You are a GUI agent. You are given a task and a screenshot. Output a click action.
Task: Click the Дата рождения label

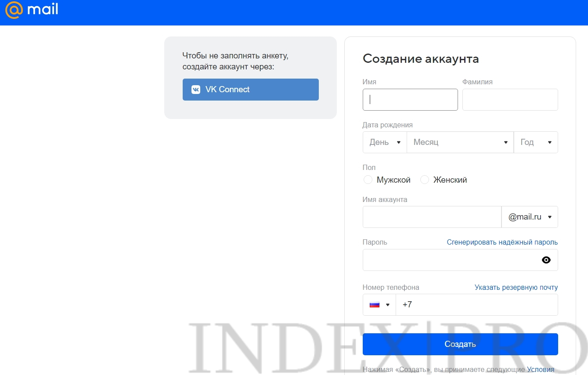click(388, 125)
